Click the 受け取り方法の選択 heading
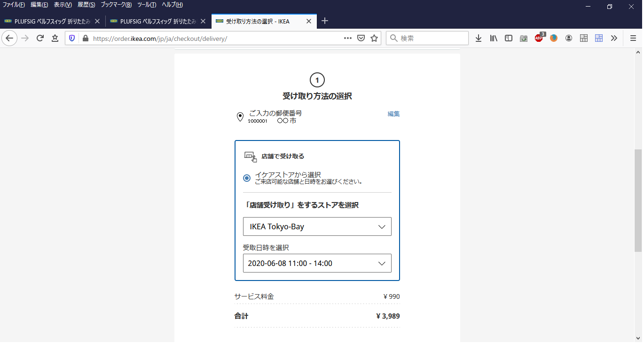 pyautogui.click(x=317, y=96)
